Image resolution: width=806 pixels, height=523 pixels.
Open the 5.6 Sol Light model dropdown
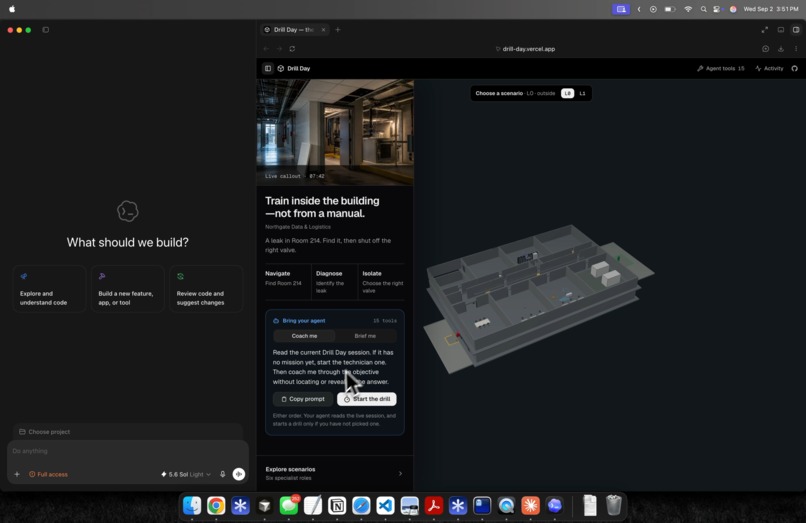click(186, 474)
